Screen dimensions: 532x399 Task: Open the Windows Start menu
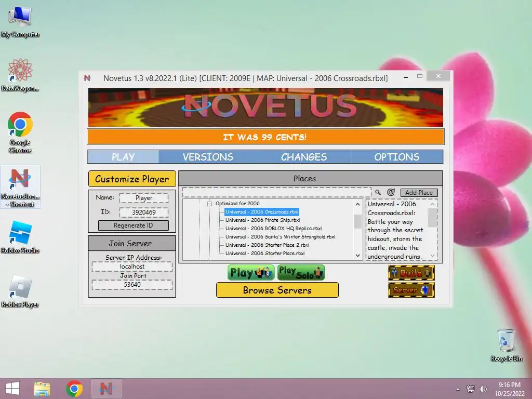pyautogui.click(x=12, y=389)
